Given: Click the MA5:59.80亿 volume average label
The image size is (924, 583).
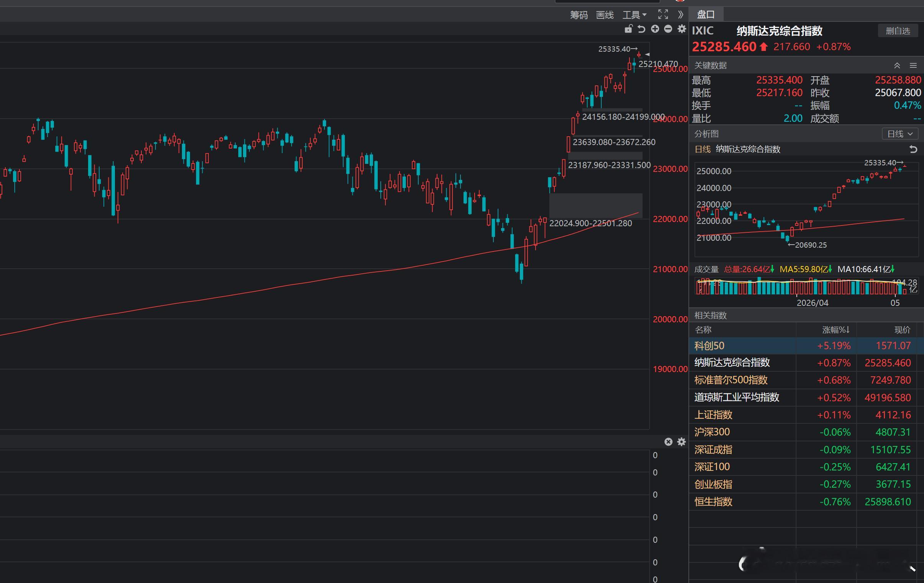Looking at the screenshot, I should 805,269.
